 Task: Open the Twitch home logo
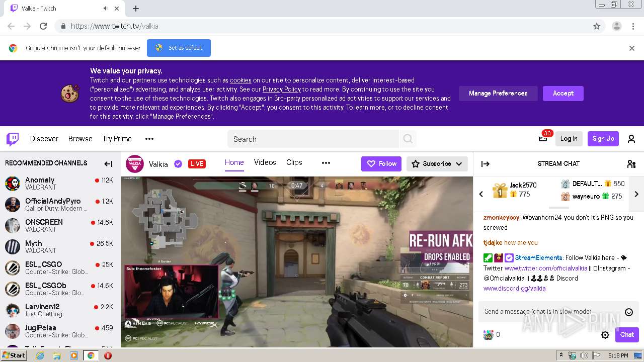(13, 139)
